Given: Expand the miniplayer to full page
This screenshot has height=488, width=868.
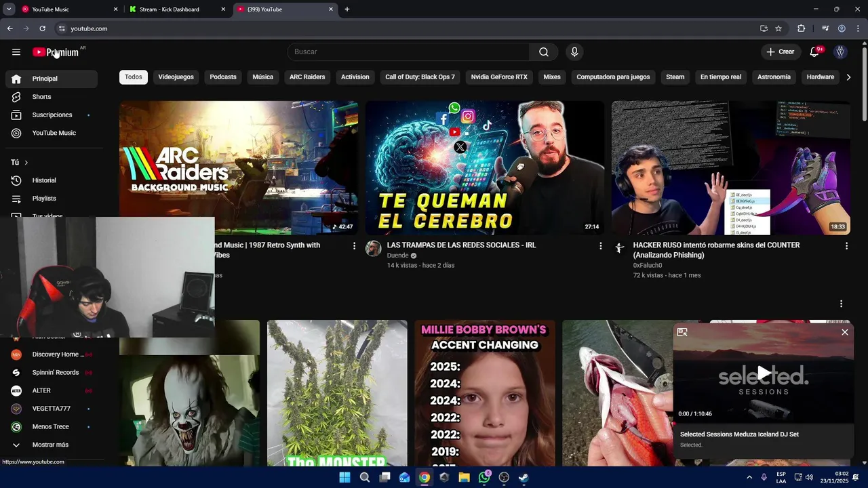Looking at the screenshot, I should point(682,332).
